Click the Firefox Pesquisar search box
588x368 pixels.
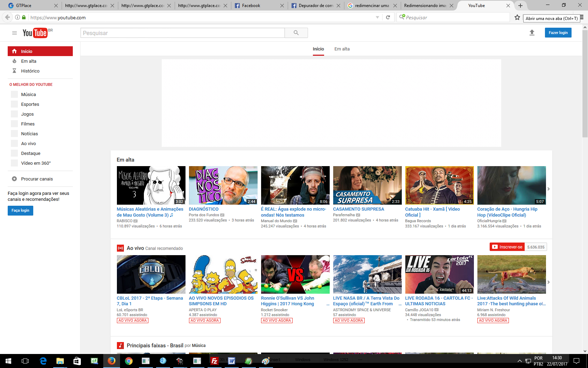(453, 17)
